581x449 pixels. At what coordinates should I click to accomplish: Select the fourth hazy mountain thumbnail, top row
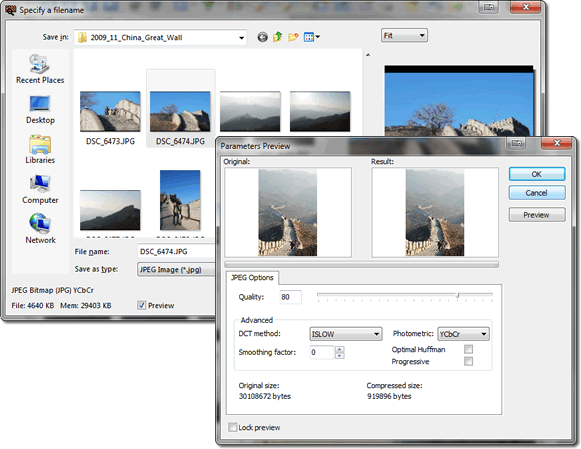coord(320,112)
